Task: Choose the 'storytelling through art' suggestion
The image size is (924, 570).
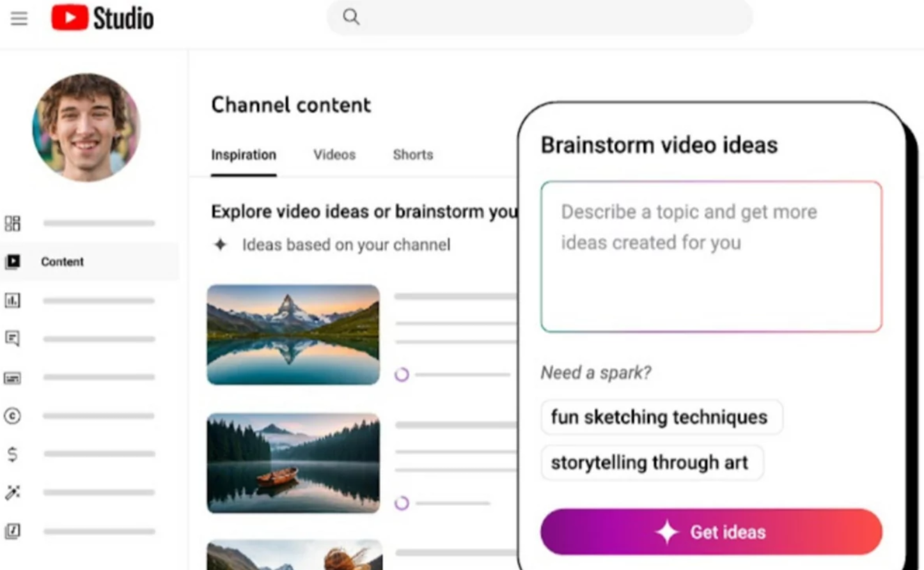Action: (650, 463)
